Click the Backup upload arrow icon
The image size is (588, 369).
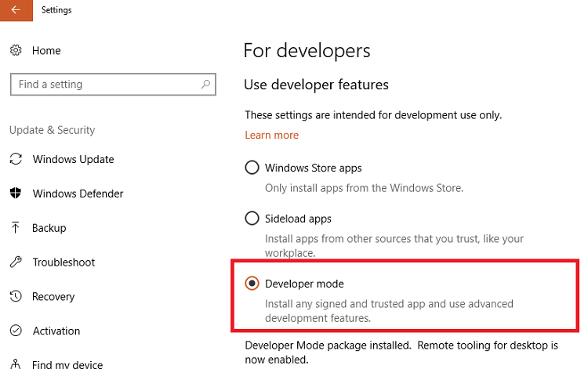point(16,228)
